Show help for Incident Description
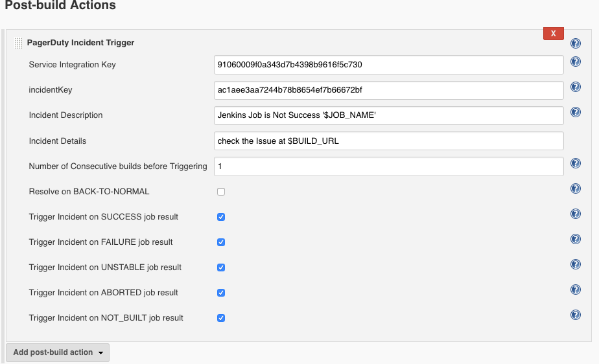Image resolution: width=599 pixels, height=364 pixels. point(575,112)
